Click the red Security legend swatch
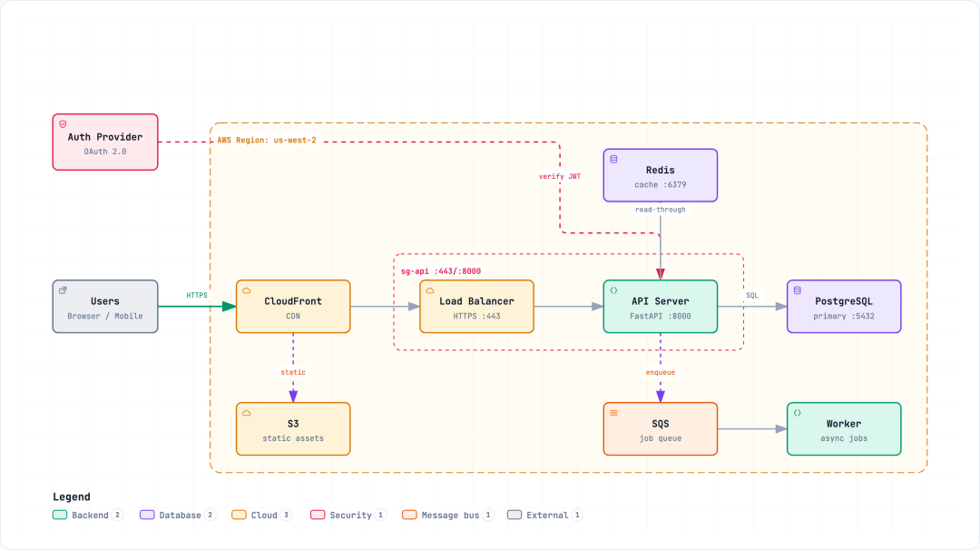The height and width of the screenshot is (550, 980). pos(318,515)
